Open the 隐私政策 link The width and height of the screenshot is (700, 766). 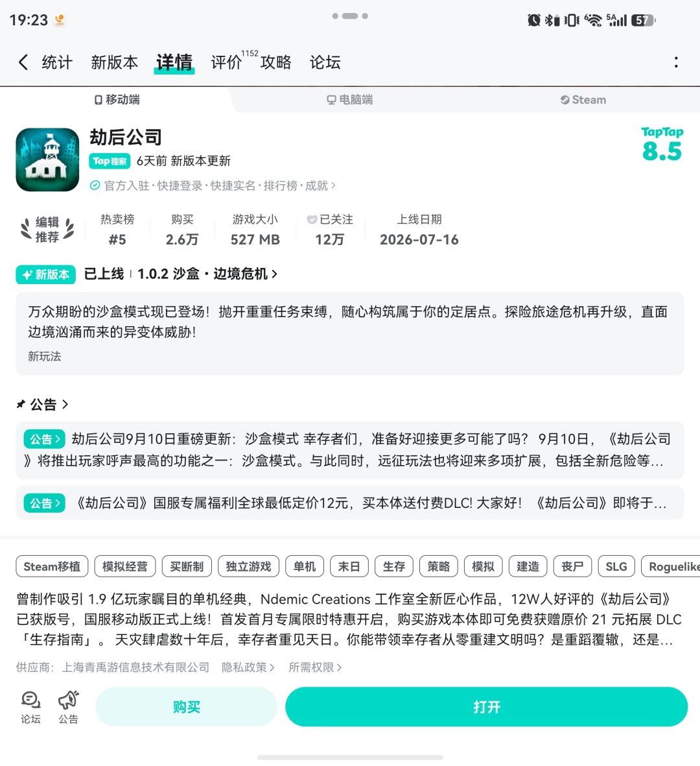coord(248,667)
